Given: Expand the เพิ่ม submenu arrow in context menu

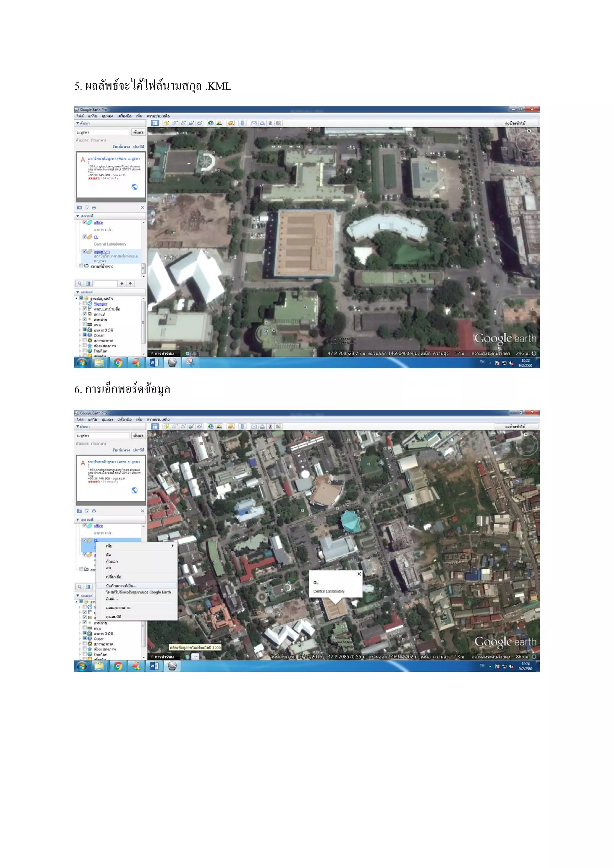Looking at the screenshot, I should coord(173,546).
